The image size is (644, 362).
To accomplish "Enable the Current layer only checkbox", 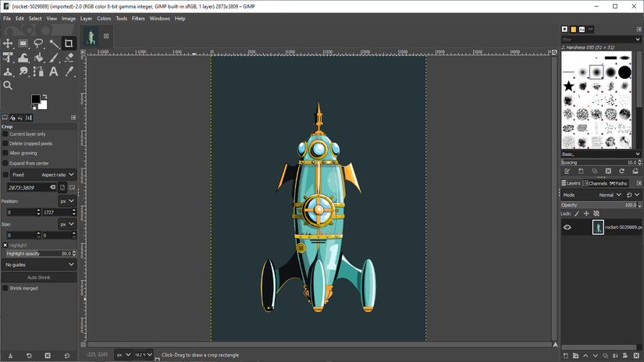I will [5, 134].
